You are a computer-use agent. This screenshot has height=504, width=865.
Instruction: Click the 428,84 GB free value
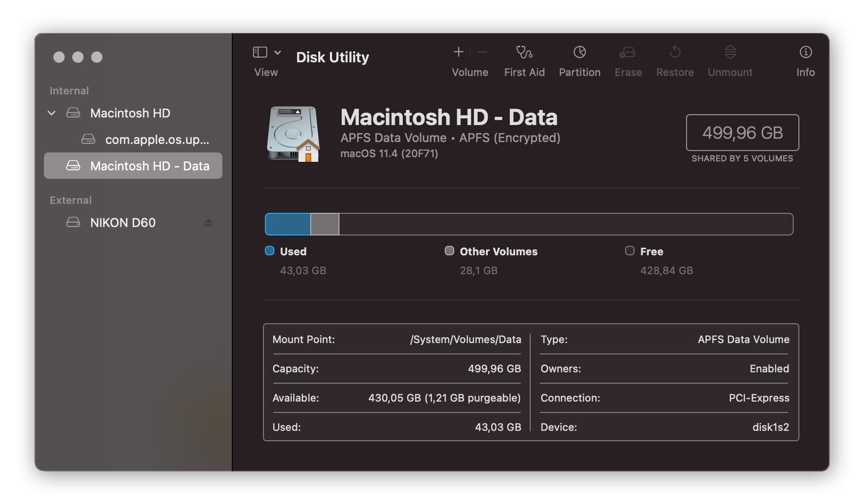[x=666, y=270]
